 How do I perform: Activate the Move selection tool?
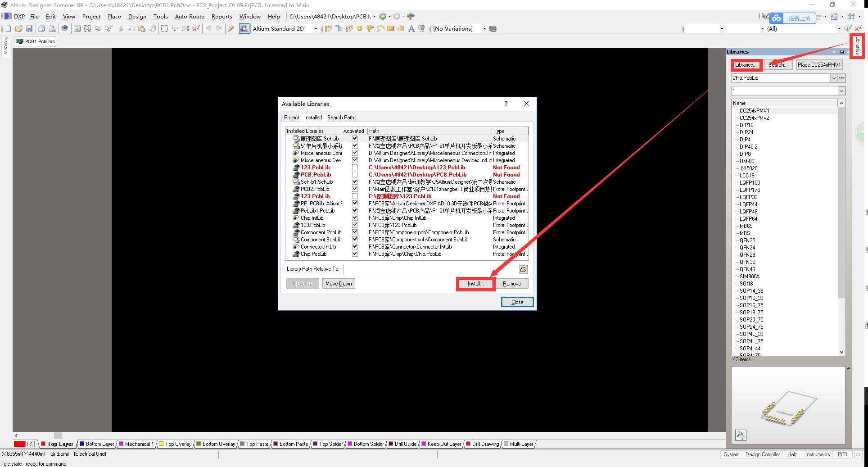click(x=175, y=28)
